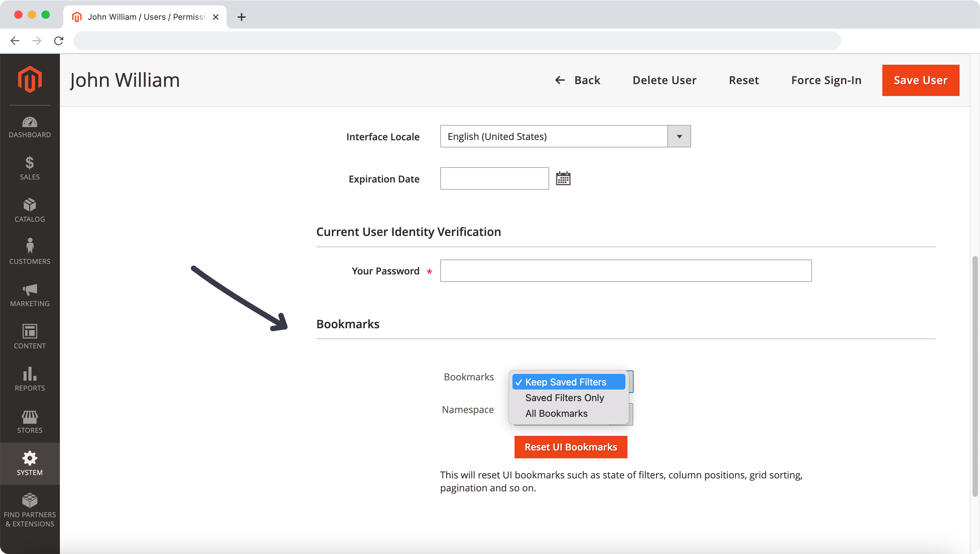
Task: Open the Catalog box icon
Action: pos(30,210)
